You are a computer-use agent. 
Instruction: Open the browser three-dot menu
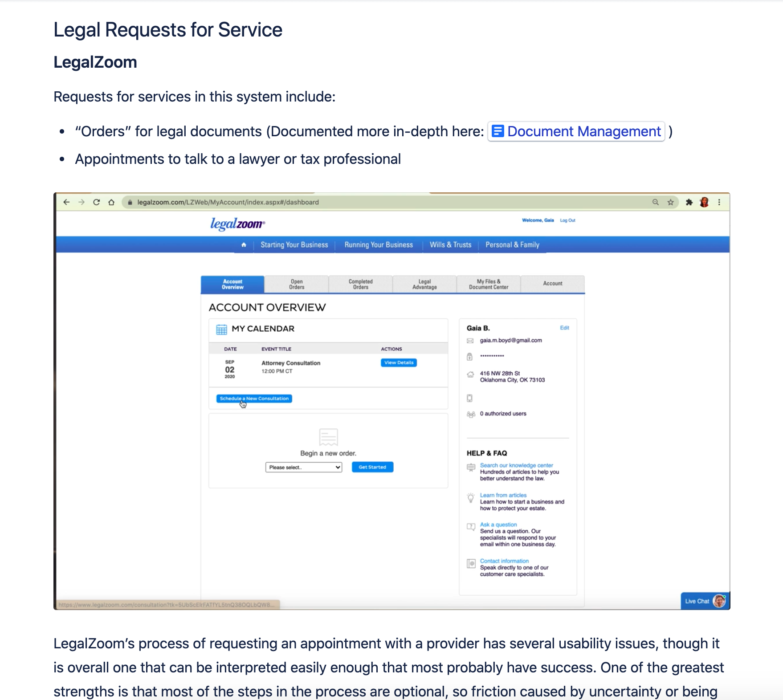point(719,202)
